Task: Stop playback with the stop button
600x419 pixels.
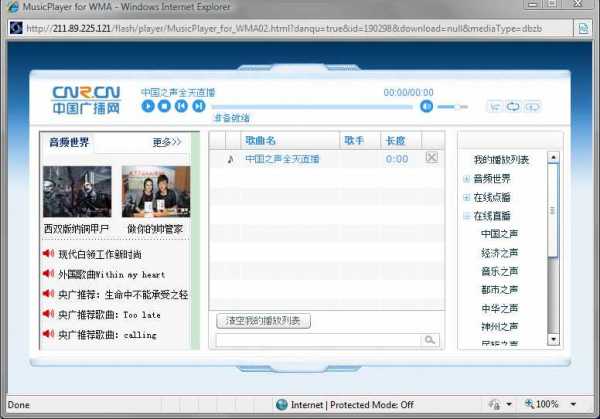Action: 165,106
